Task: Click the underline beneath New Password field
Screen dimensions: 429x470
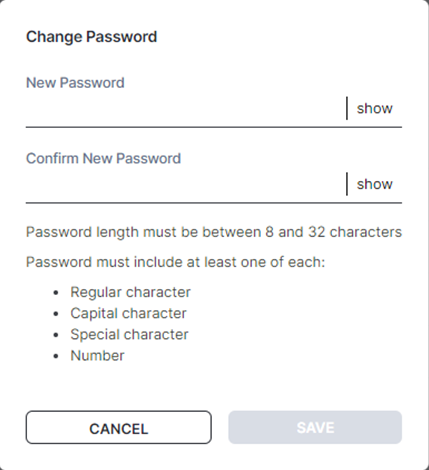Action: click(214, 127)
